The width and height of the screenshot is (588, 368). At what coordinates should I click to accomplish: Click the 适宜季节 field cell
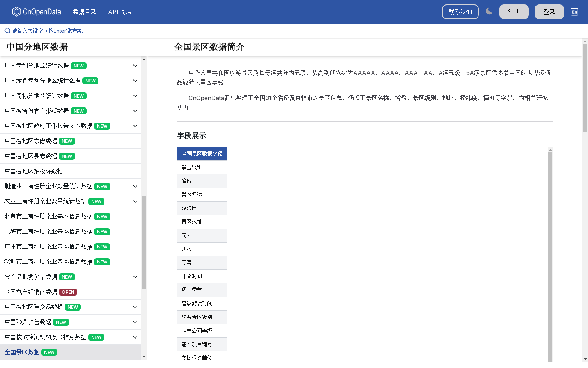[x=202, y=290]
